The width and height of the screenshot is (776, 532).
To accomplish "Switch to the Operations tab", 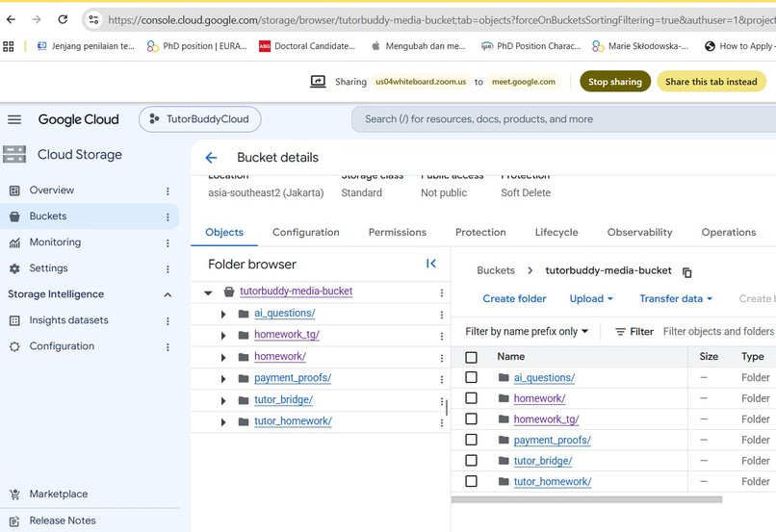I will pyautogui.click(x=729, y=233).
